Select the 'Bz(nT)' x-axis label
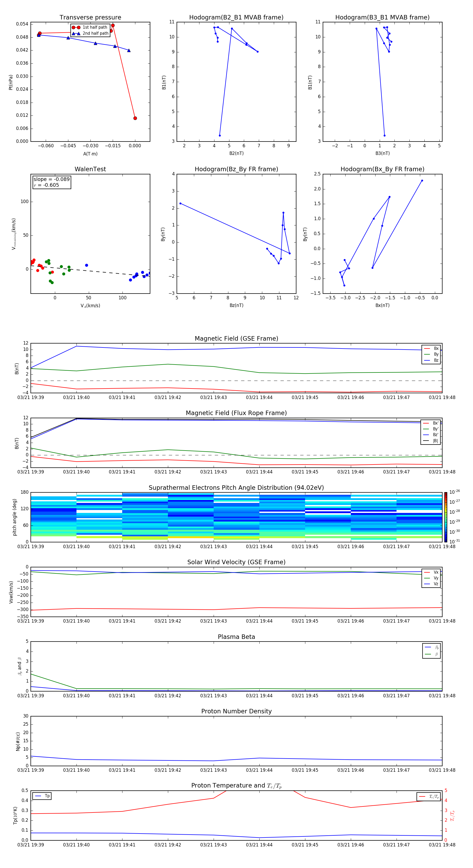This screenshot has height=868, width=473. (236, 305)
